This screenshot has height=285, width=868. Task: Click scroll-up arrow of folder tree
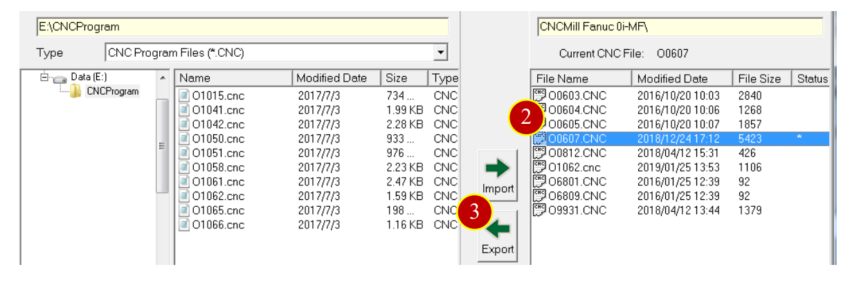click(163, 77)
